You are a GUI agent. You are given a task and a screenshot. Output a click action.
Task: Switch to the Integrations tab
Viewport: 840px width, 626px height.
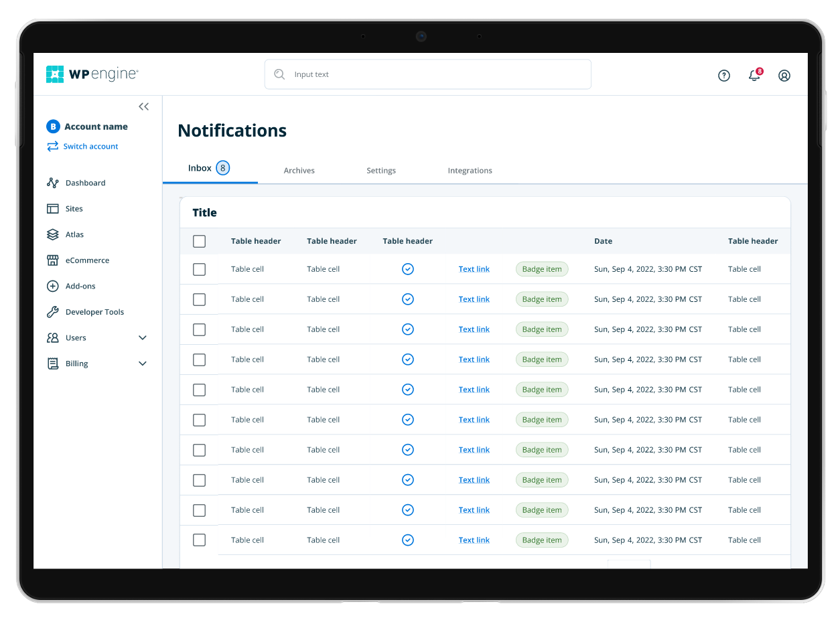tap(470, 171)
